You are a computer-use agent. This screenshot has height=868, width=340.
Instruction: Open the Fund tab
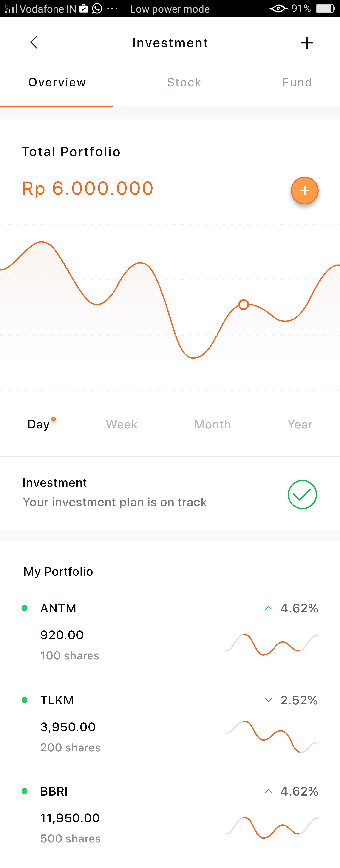coord(297,82)
